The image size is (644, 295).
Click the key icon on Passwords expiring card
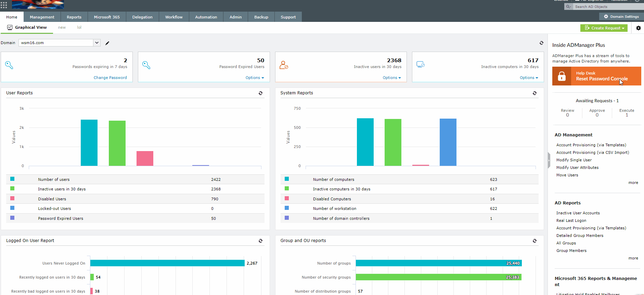tap(9, 65)
